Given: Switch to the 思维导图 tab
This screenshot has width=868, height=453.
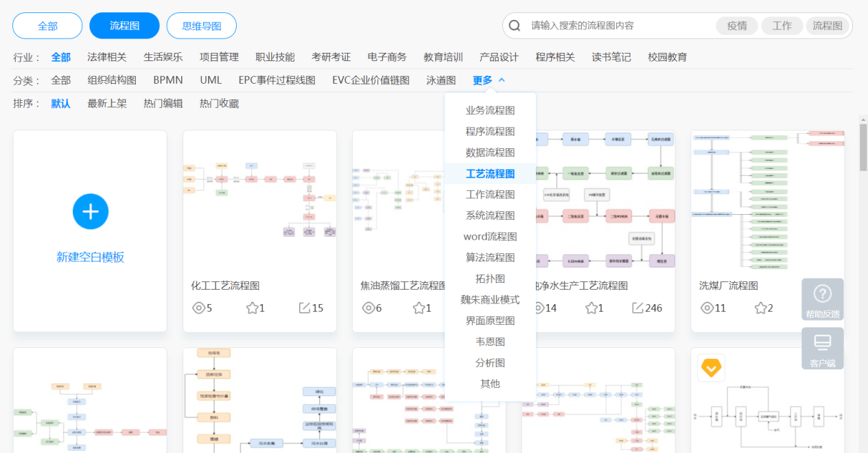Looking at the screenshot, I should pyautogui.click(x=202, y=25).
